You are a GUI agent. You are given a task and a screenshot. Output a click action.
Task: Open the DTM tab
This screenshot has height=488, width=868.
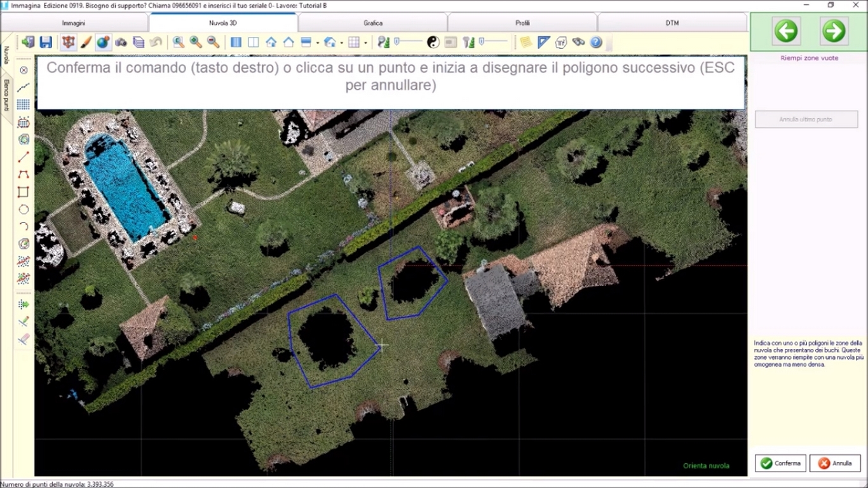672,23
